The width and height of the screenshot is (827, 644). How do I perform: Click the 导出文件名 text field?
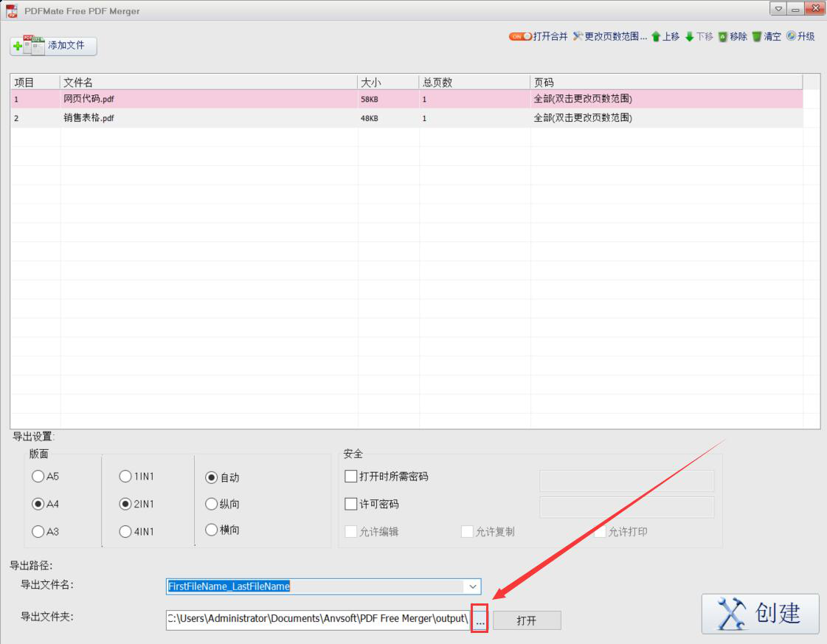click(x=315, y=586)
